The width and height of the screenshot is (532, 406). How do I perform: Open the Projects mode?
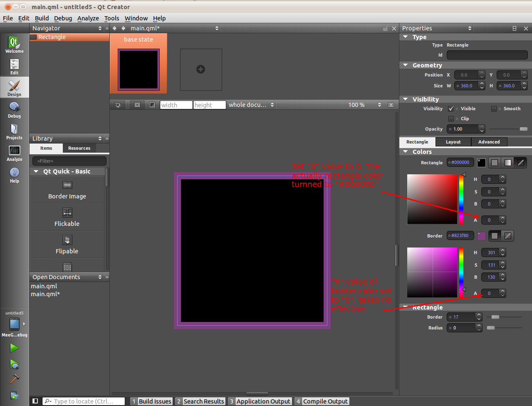[x=14, y=131]
